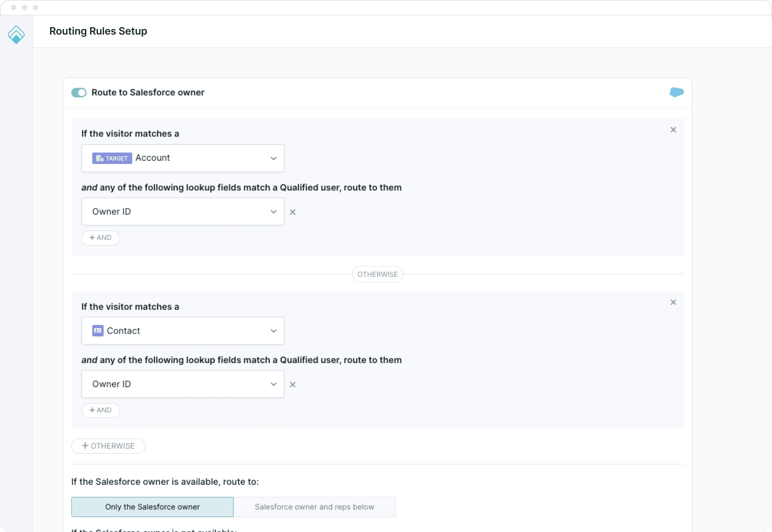Click 'If the Salesforce owner is available' text
772x532 pixels.
tap(165, 482)
